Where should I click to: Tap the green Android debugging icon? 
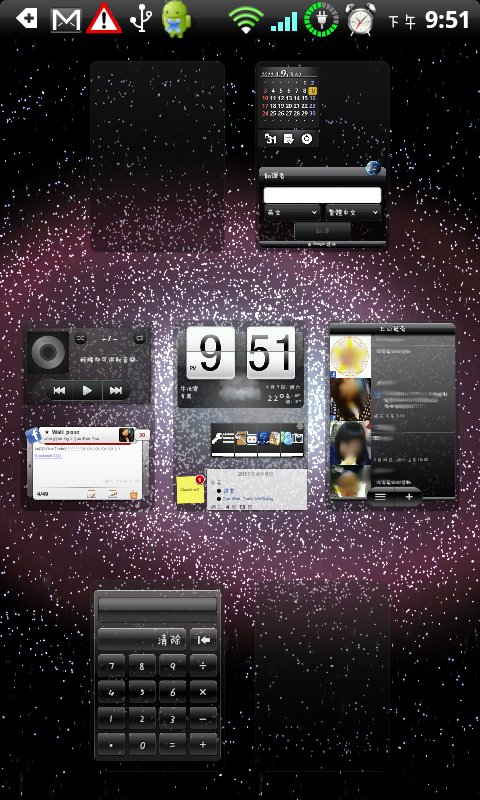coord(176,19)
